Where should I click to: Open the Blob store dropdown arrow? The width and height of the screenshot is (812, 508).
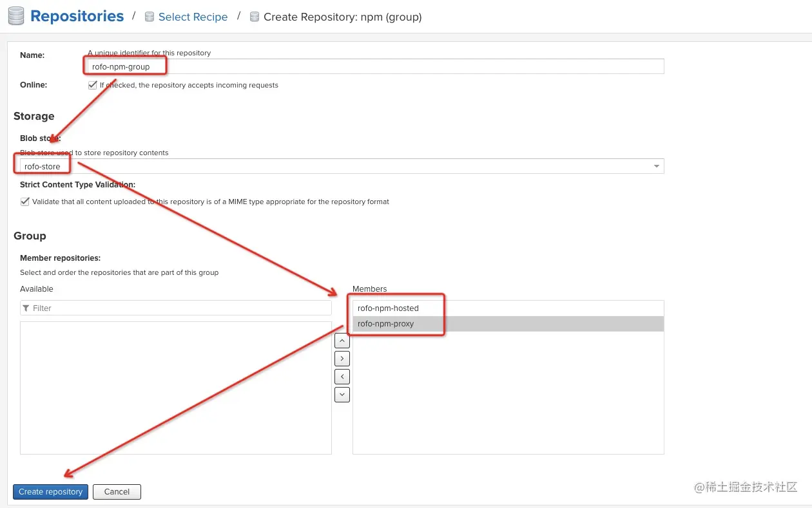657,166
